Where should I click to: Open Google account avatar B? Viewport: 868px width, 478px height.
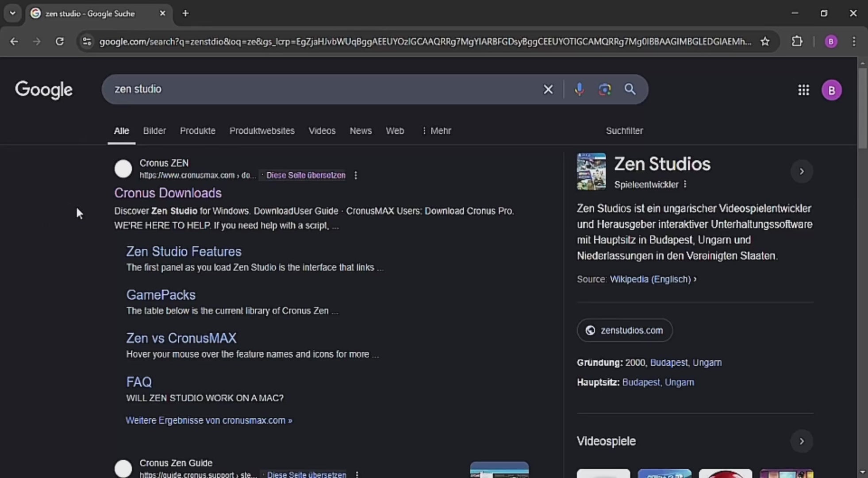pos(832,90)
